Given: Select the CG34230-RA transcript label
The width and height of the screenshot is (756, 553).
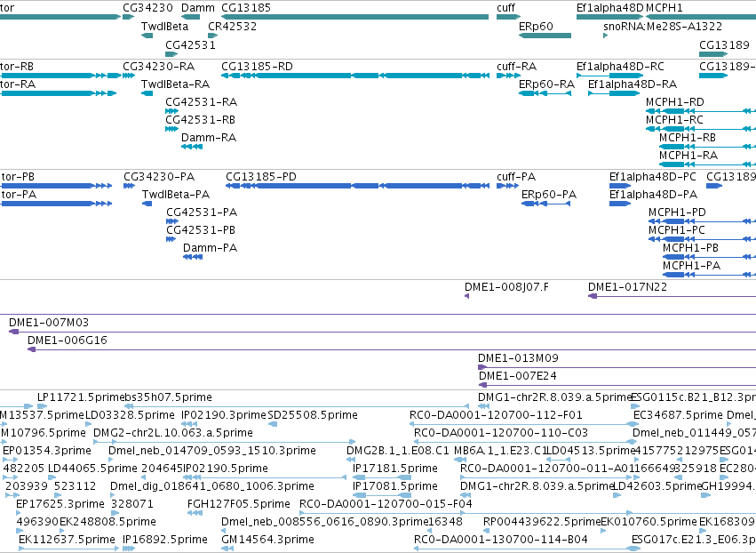Looking at the screenshot, I should tap(159, 66).
